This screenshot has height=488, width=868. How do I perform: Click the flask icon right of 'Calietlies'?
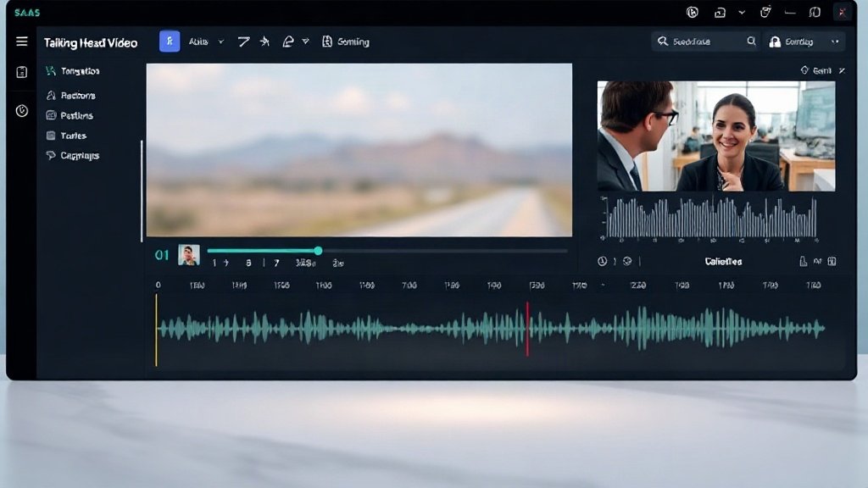804,261
